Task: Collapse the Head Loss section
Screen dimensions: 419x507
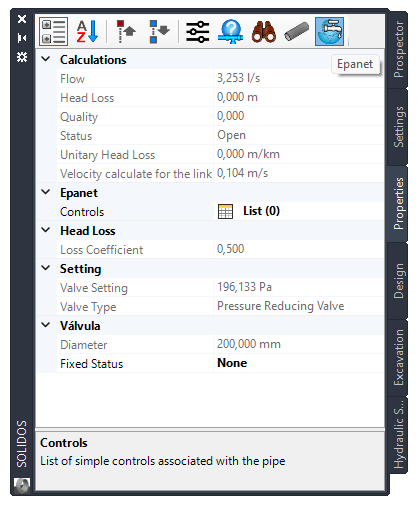Action: [46, 230]
